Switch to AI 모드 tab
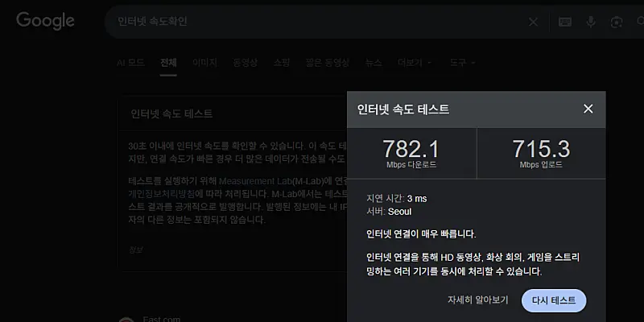This screenshot has width=644, height=322. tap(130, 62)
